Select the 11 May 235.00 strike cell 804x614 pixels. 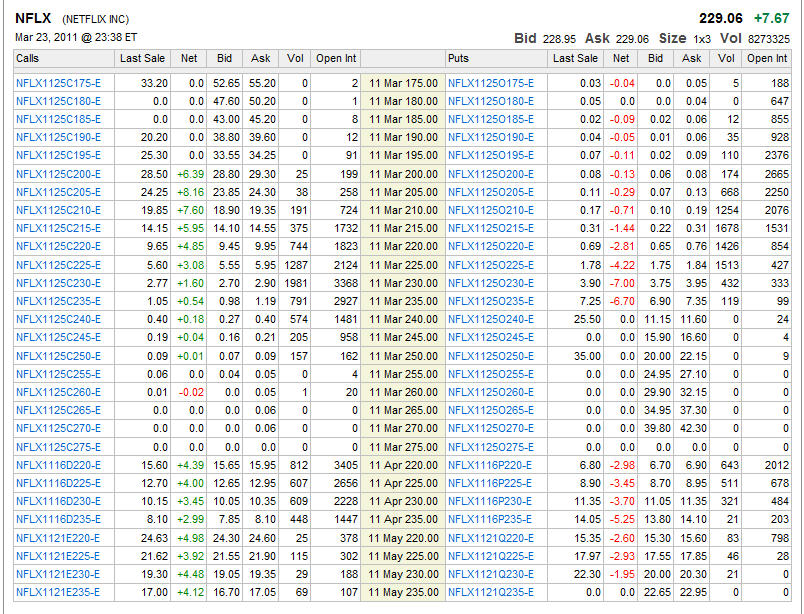(403, 592)
